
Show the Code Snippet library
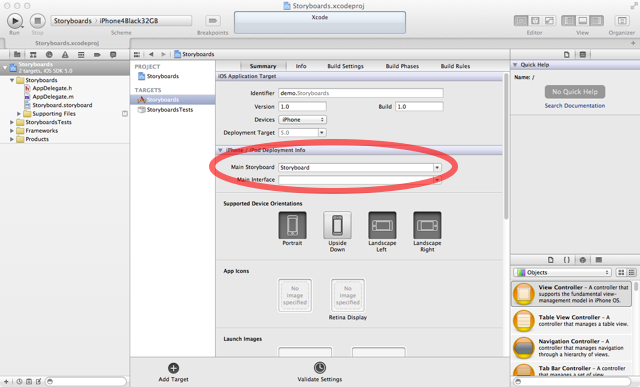(x=567, y=260)
